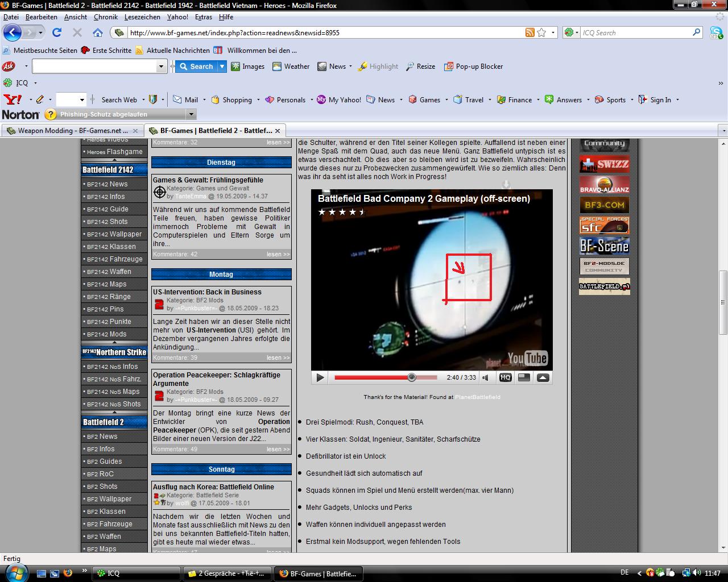The width and height of the screenshot is (728, 582).
Task: Reload the page with the refresh icon
Action: point(57,32)
